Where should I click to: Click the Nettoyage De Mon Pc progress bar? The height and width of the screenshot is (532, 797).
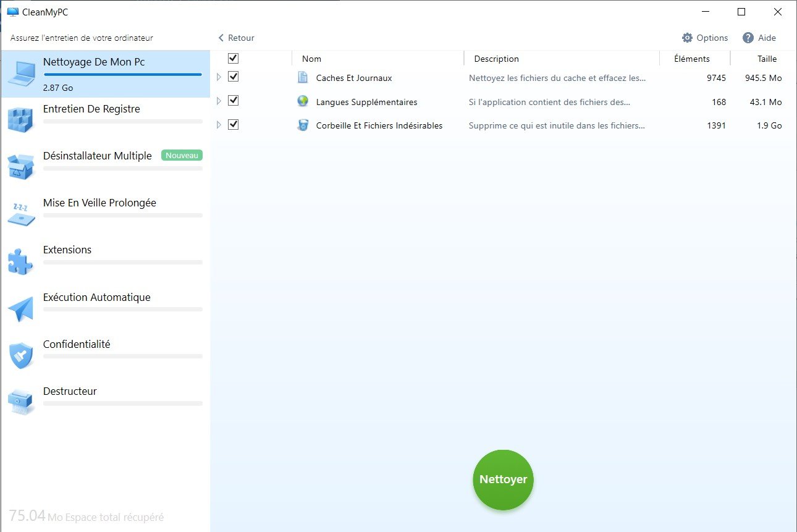(x=122, y=75)
